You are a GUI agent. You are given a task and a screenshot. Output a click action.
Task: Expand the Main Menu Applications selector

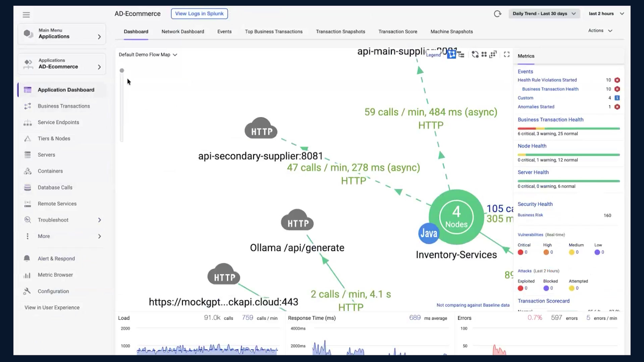[62, 34]
